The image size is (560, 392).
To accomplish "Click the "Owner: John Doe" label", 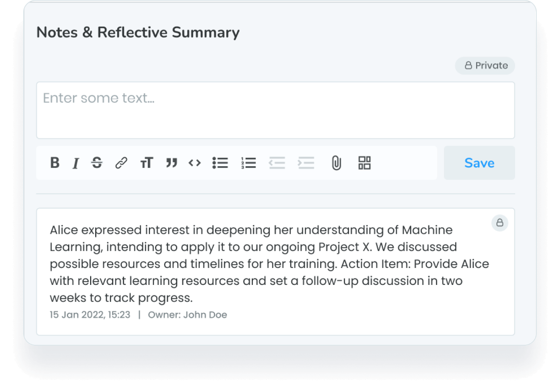I will point(188,315).
